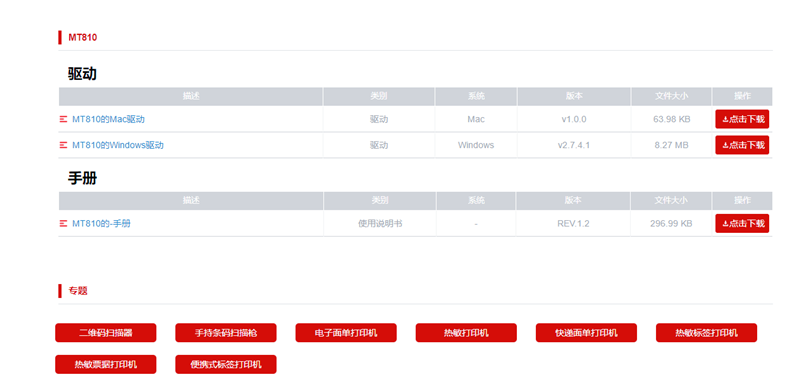Download the REV.1.2 manual via 点击下载
This screenshot has width=800, height=392.
click(742, 224)
